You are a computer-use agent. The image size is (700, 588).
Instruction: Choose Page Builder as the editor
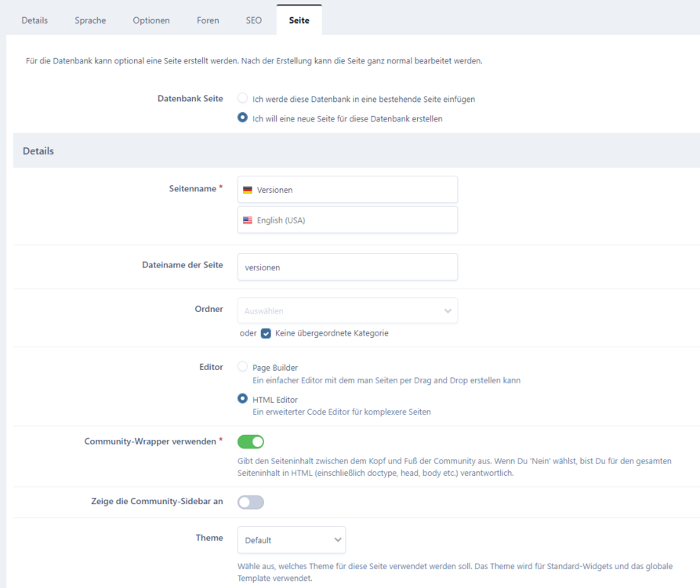[x=243, y=367]
